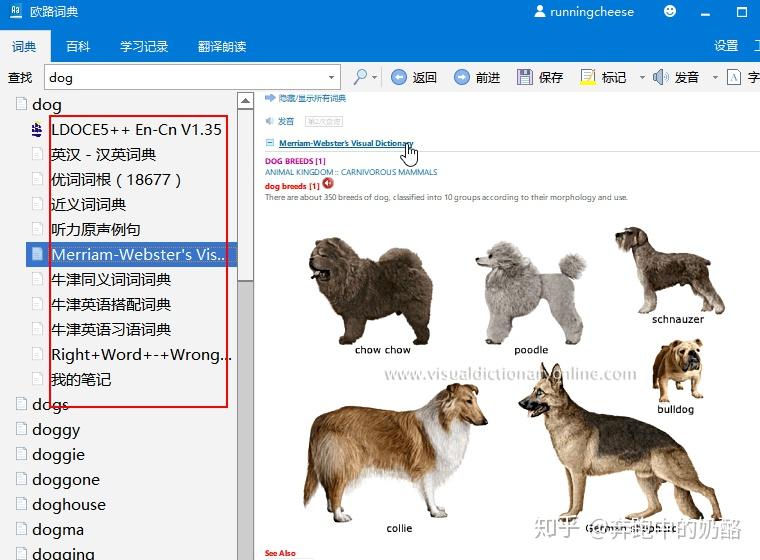Viewport: 760px width, 560px height.
Task: Click the chow chow dog image
Action: point(371,291)
